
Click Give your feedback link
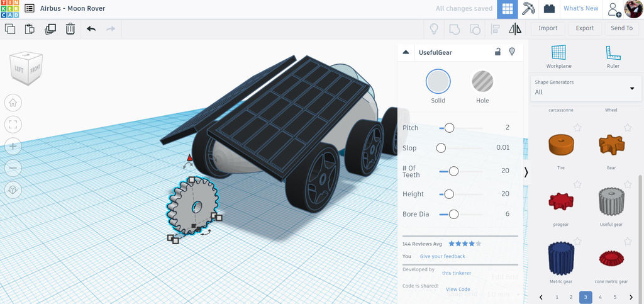[x=442, y=256]
